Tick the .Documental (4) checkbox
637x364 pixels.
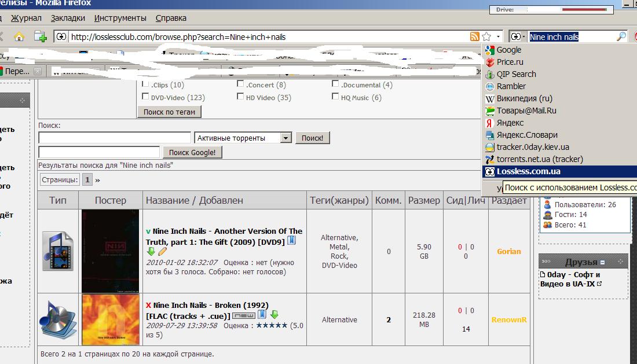tap(335, 83)
